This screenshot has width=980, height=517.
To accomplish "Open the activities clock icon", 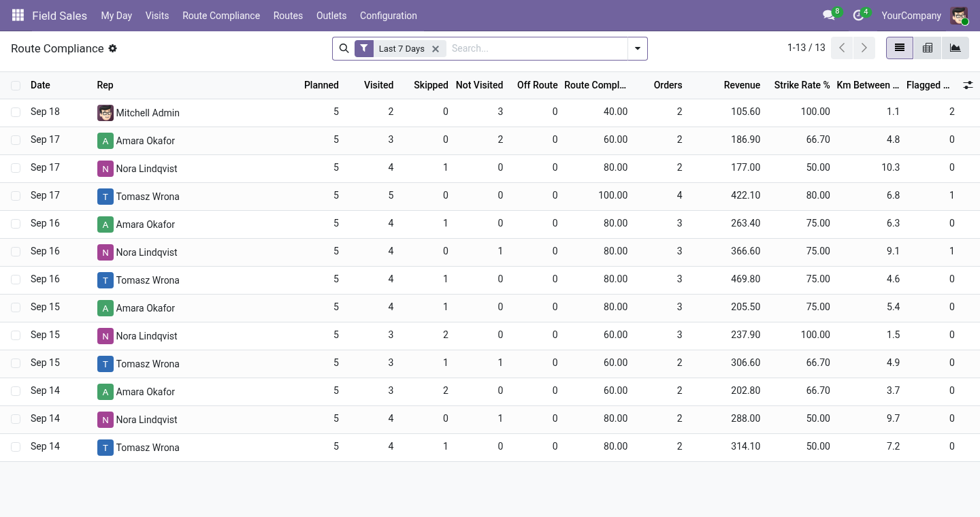I will [858, 15].
